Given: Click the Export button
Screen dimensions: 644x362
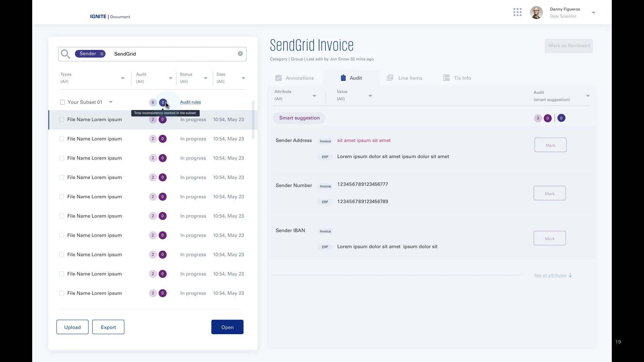Looking at the screenshot, I should click(108, 327).
